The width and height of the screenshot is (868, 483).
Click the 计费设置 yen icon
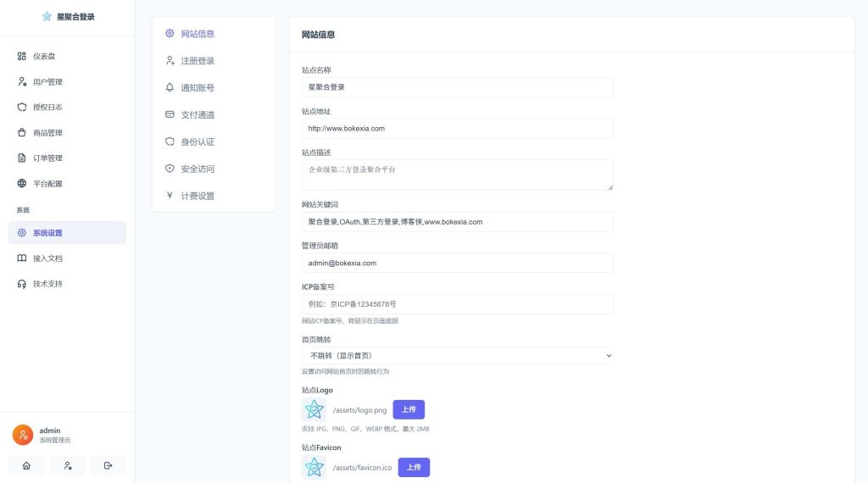coord(170,195)
